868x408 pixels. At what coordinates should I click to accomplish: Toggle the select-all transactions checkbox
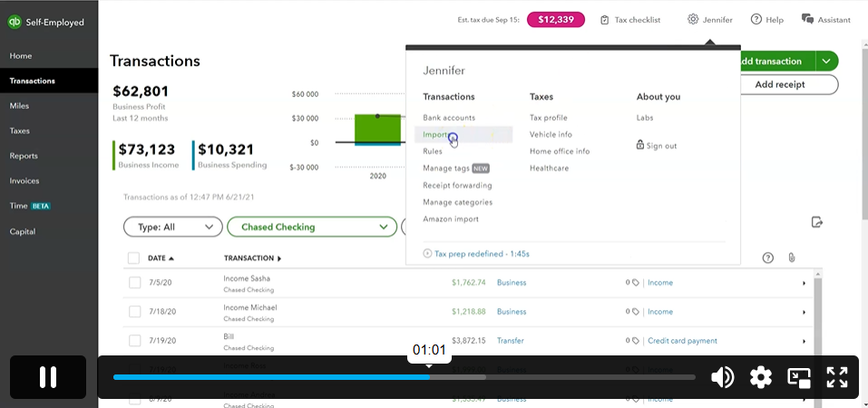coord(134,258)
